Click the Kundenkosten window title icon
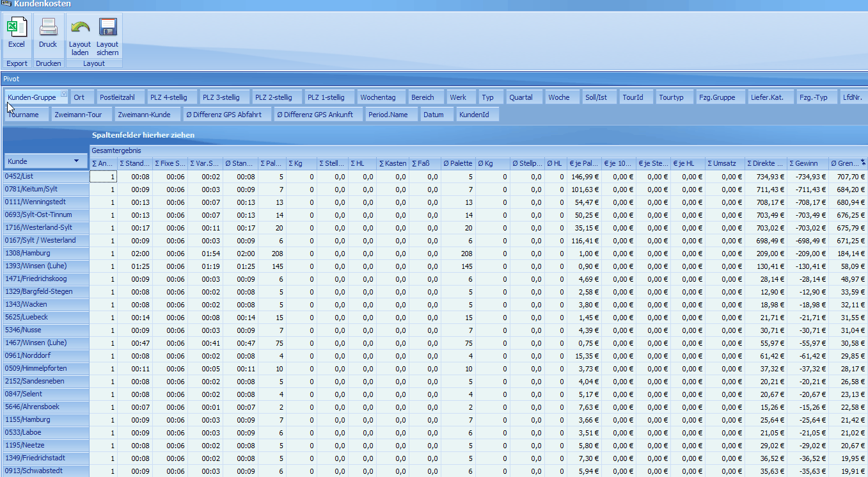 tap(6, 4)
